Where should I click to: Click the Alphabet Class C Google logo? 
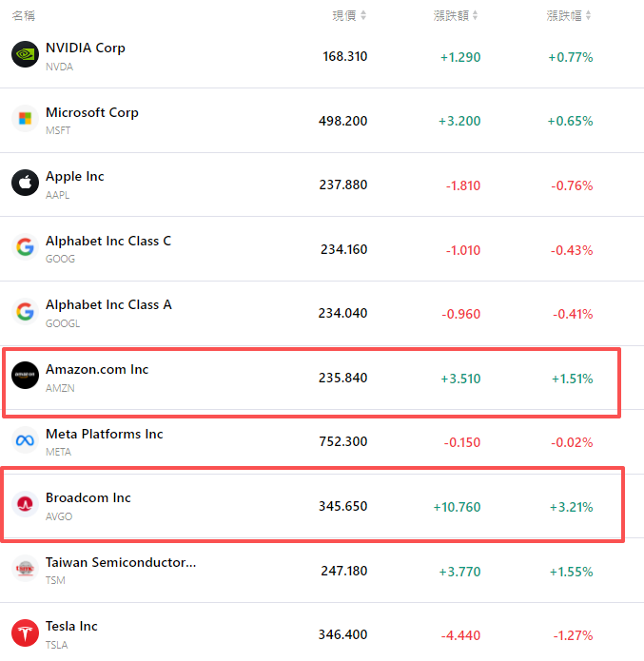tap(25, 247)
